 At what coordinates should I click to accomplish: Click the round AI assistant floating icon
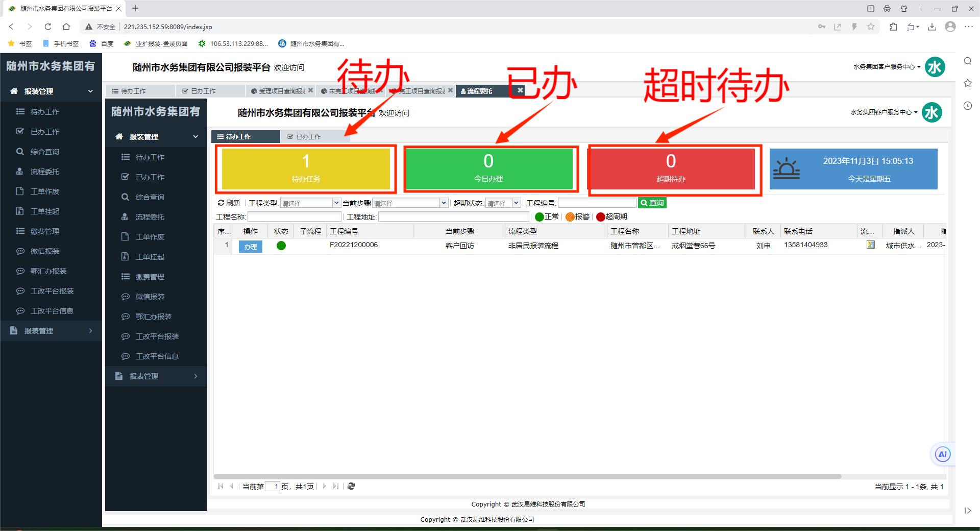click(x=942, y=454)
